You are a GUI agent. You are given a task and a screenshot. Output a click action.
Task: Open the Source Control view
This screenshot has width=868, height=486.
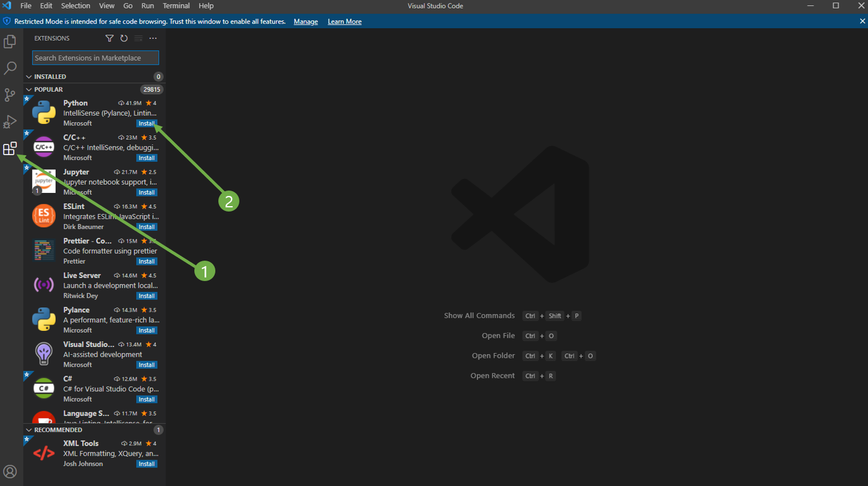[10, 95]
